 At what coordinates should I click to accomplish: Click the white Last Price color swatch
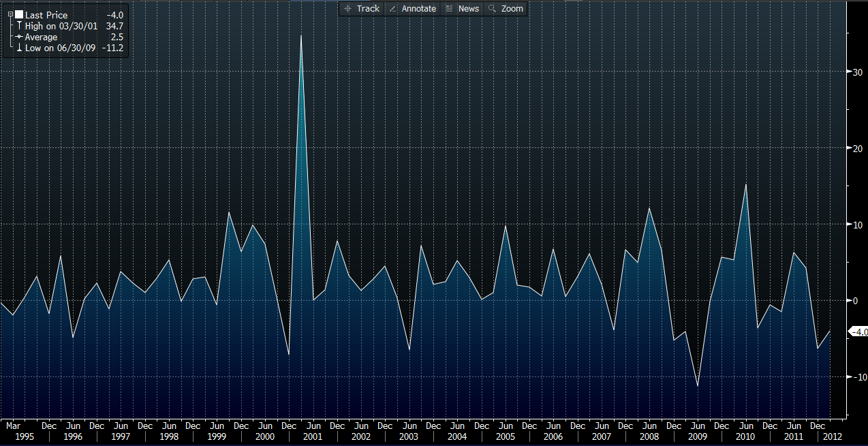pos(18,14)
